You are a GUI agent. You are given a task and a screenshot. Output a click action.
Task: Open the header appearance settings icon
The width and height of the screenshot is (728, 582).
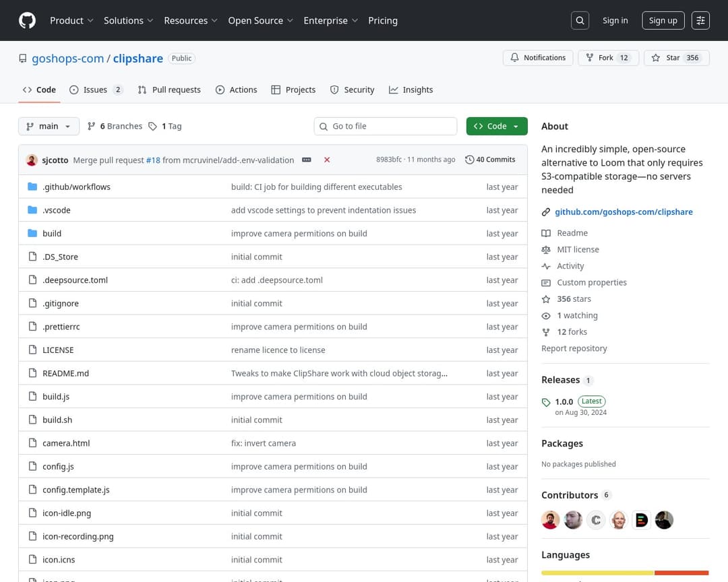[x=700, y=20]
